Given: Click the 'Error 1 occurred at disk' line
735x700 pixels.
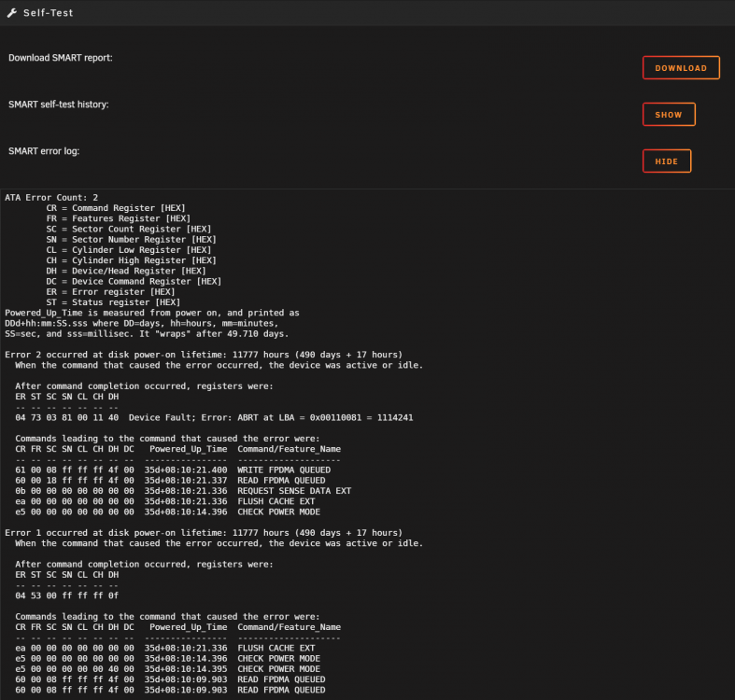Looking at the screenshot, I should click(204, 533).
